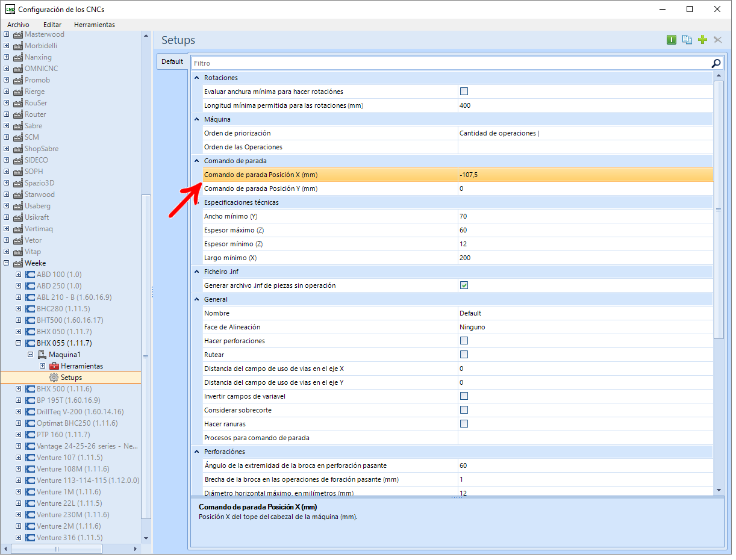Collapse the Perforaciónes section

(x=196, y=452)
